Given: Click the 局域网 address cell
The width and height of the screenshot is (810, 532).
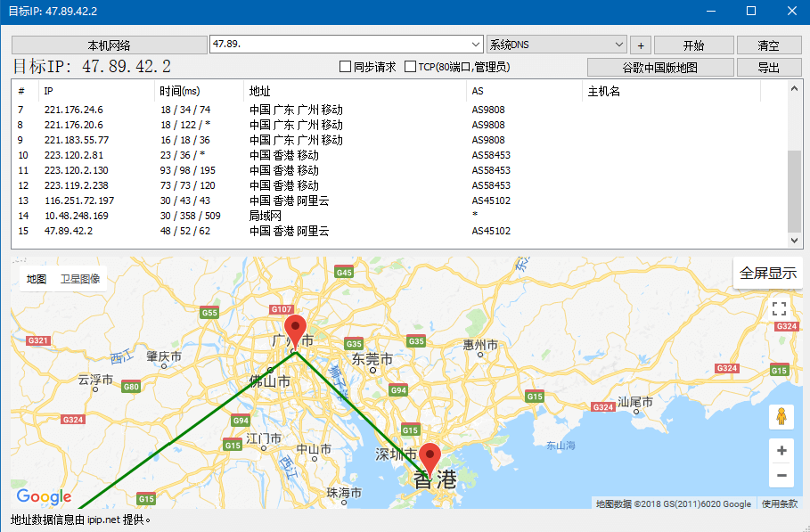Looking at the screenshot, I should pos(265,216).
